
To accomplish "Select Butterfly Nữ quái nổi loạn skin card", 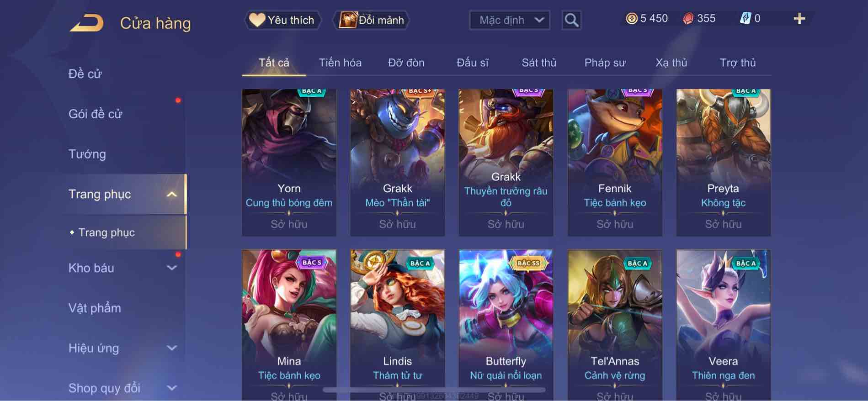I will (506, 325).
